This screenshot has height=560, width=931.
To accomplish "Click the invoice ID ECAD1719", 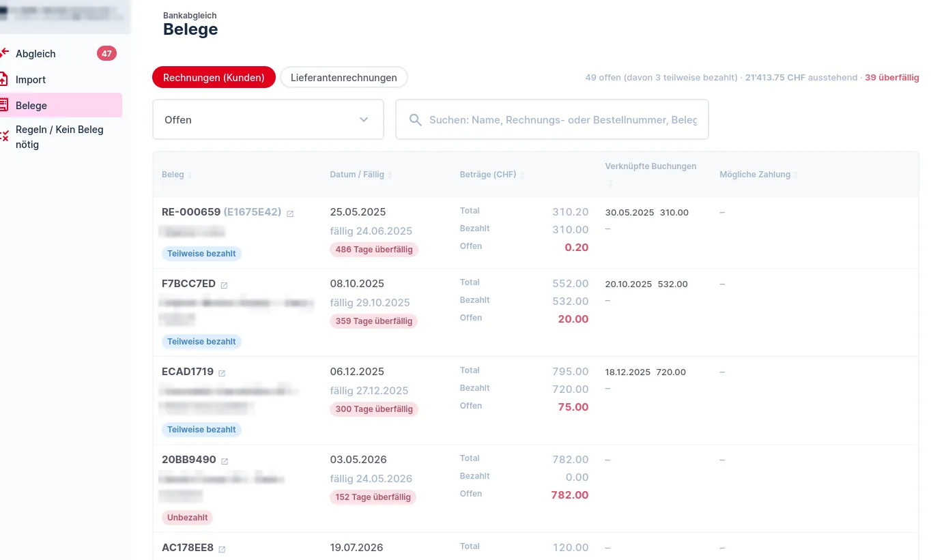I will (188, 372).
